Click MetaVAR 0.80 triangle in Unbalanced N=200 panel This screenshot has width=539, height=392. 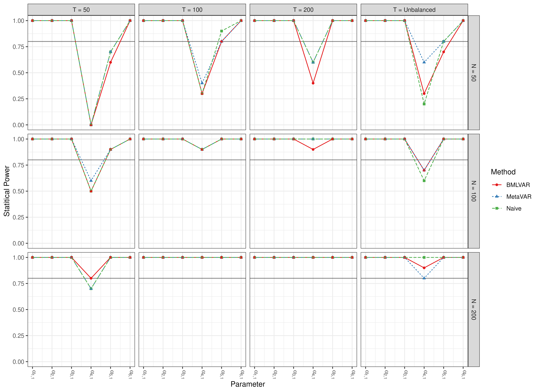click(424, 278)
